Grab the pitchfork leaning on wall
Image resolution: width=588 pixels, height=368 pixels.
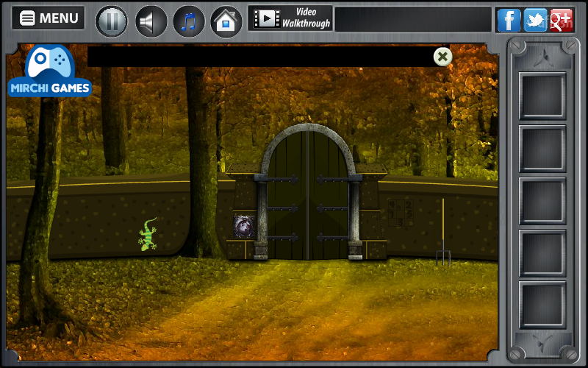pyautogui.click(x=443, y=232)
